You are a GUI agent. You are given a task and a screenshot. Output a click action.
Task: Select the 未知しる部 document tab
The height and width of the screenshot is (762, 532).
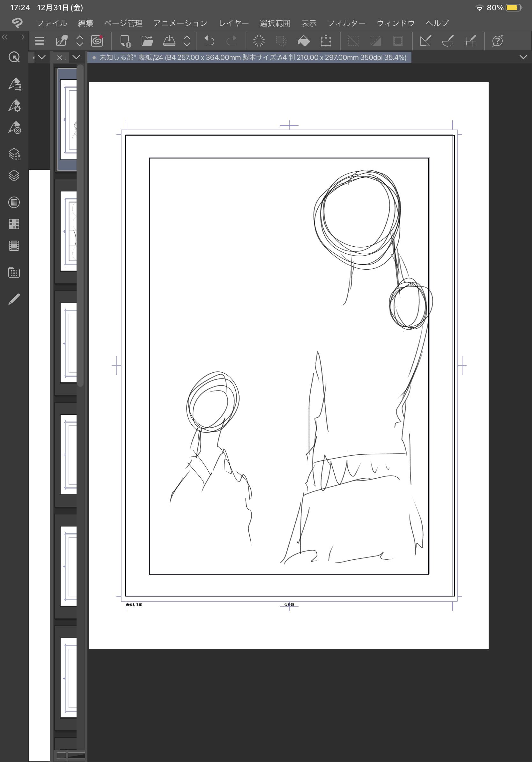coord(249,57)
